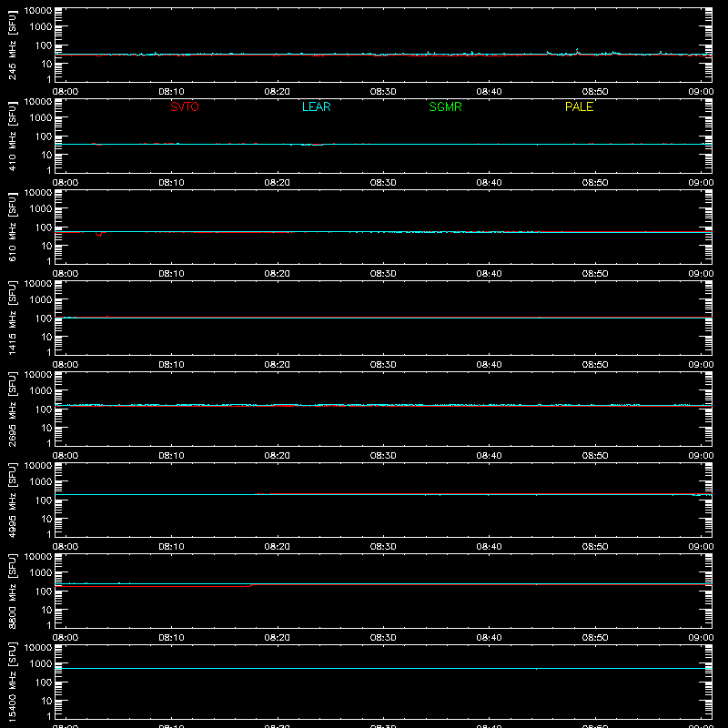728x728 pixels.
Task: Click the 1000 tick value on the 15400 MHz axis
Action: (41, 664)
